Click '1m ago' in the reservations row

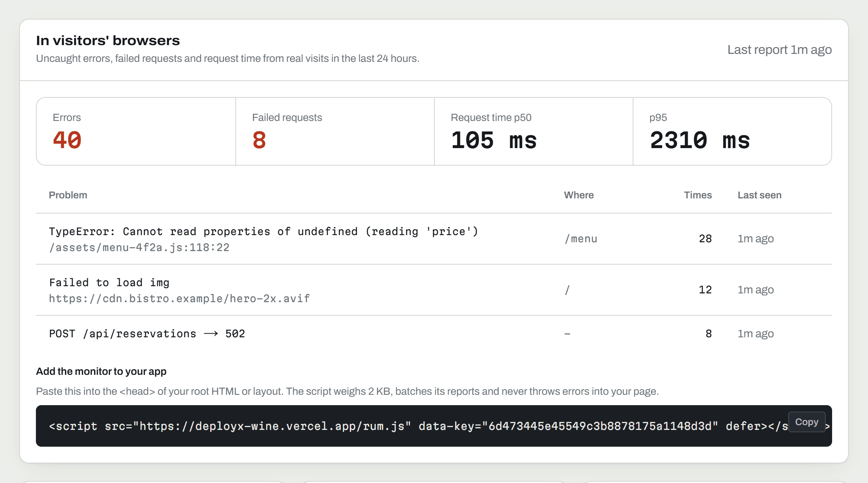(x=756, y=334)
